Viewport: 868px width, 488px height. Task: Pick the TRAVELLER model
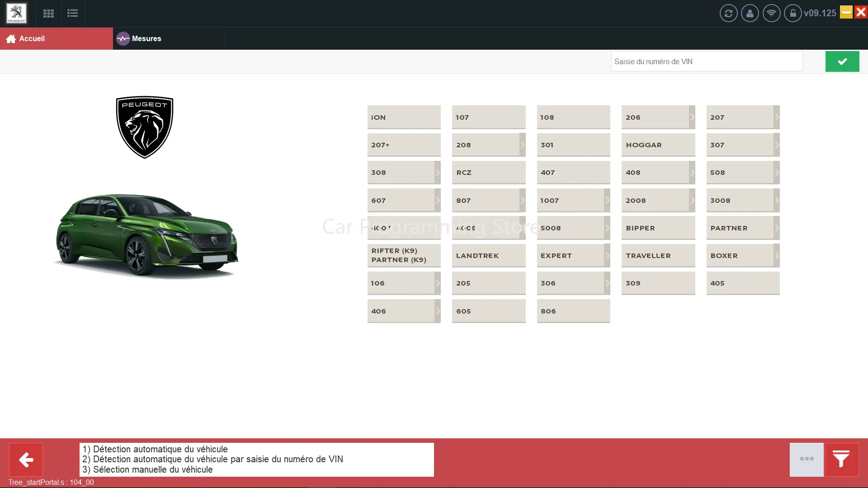pos(658,256)
